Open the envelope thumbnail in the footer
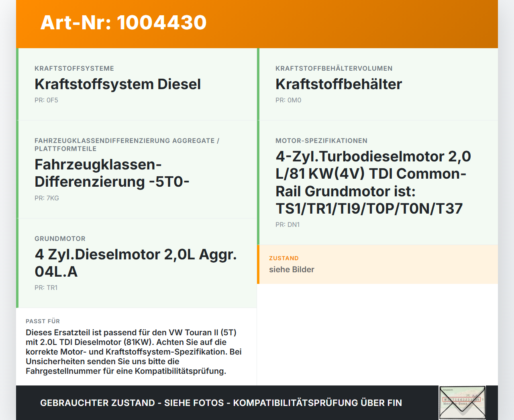 tap(462, 403)
